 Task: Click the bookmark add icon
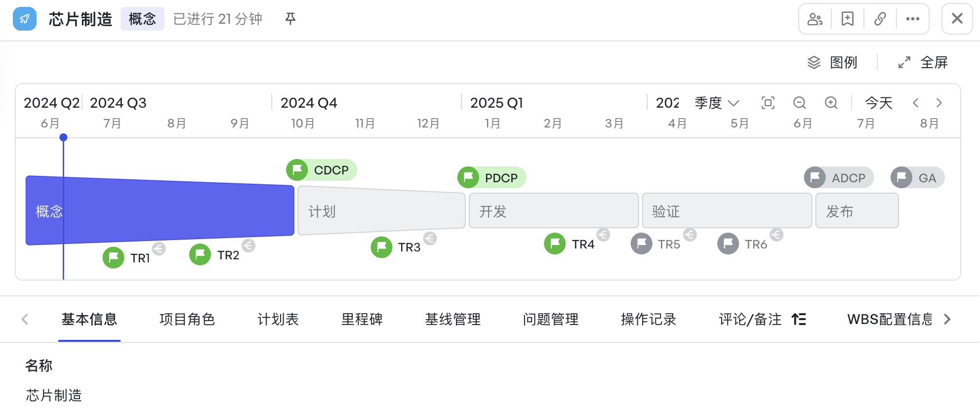coord(848,19)
